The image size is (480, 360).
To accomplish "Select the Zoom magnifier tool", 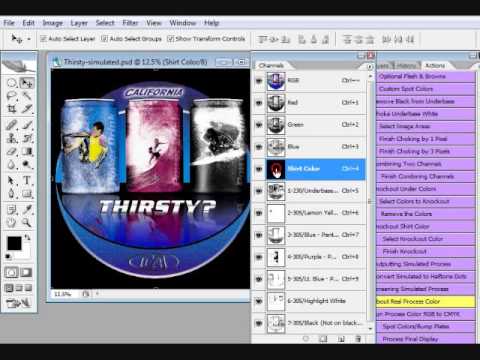I will [x=27, y=222].
